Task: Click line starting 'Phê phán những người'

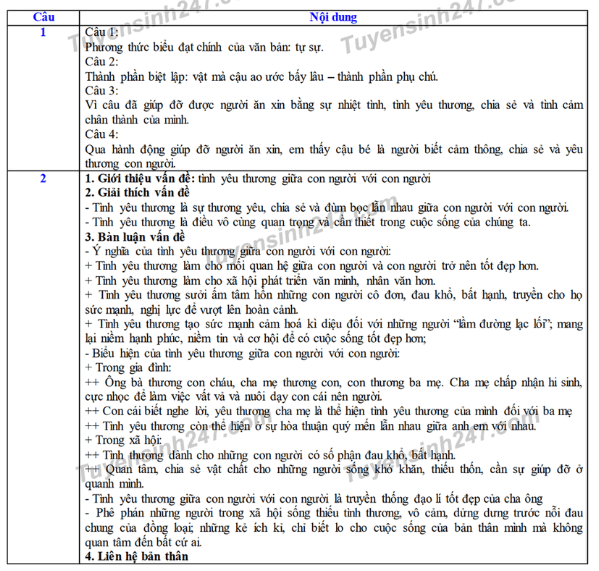Action: [x=334, y=527]
